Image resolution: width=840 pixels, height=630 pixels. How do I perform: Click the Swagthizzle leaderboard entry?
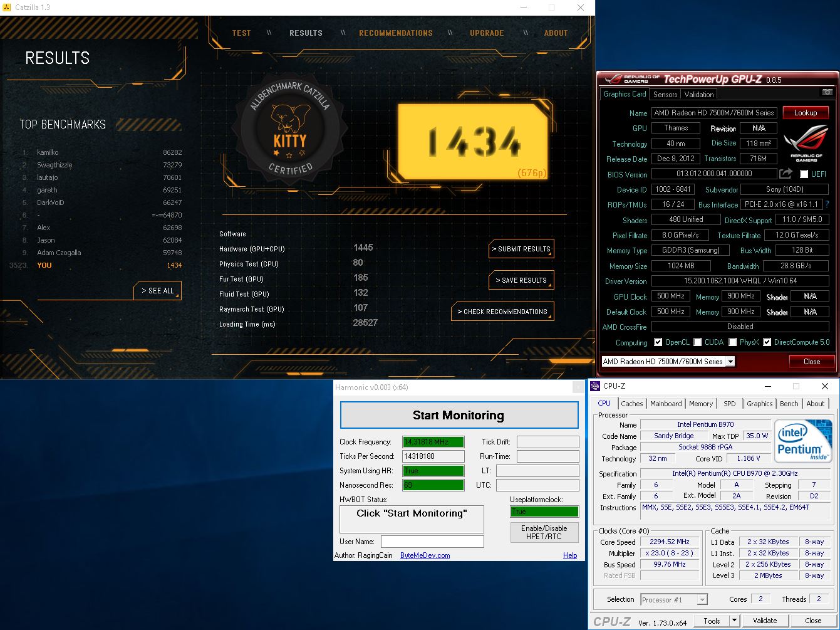[102, 165]
